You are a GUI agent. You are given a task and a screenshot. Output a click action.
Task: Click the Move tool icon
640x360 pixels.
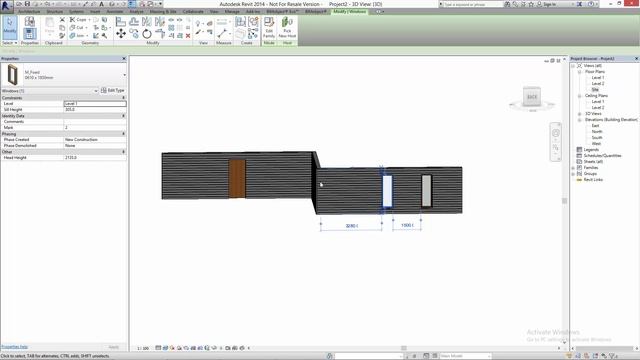pyautogui.click(x=121, y=33)
